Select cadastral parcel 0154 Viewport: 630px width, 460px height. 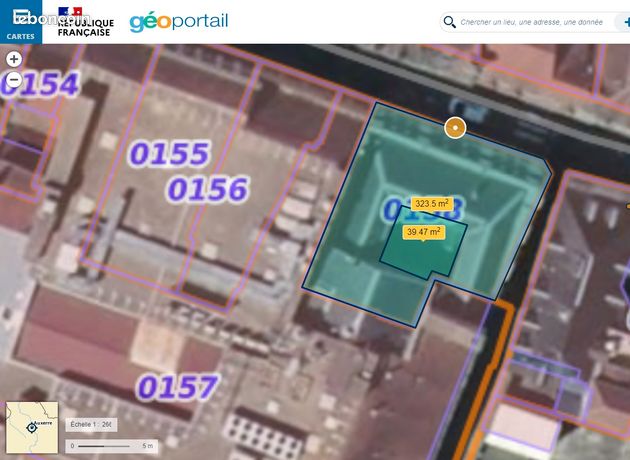(x=39, y=84)
